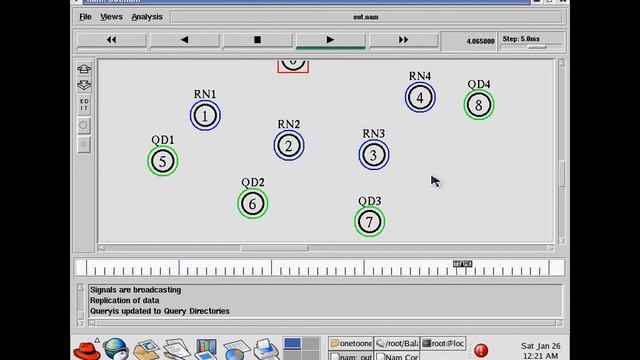Open the printer manager icon
The image size is (640, 360).
coord(266,349)
